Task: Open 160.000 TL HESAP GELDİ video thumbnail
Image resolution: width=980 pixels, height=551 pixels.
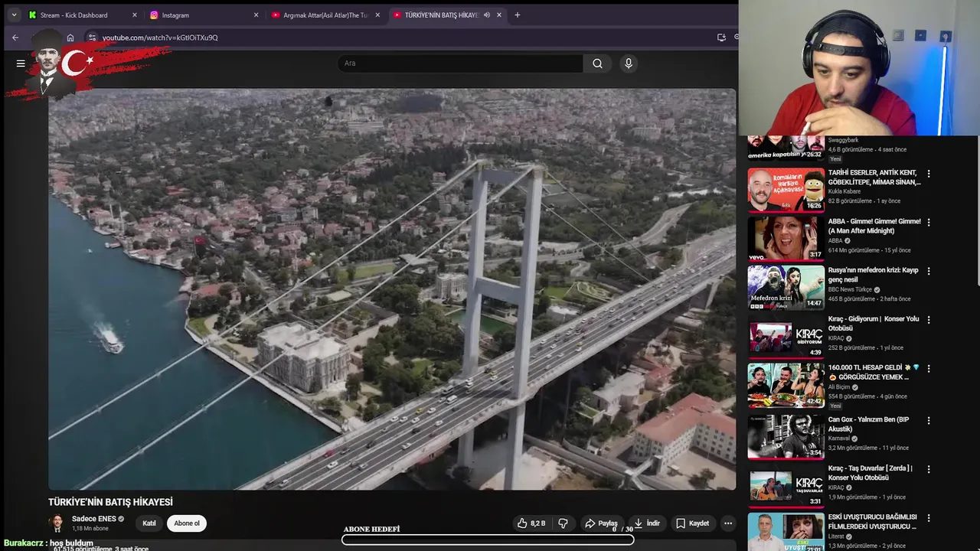Action: point(786,386)
